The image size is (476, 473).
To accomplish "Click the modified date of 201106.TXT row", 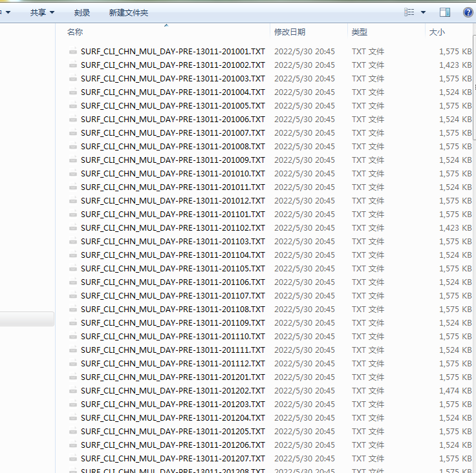I will coord(305,282).
